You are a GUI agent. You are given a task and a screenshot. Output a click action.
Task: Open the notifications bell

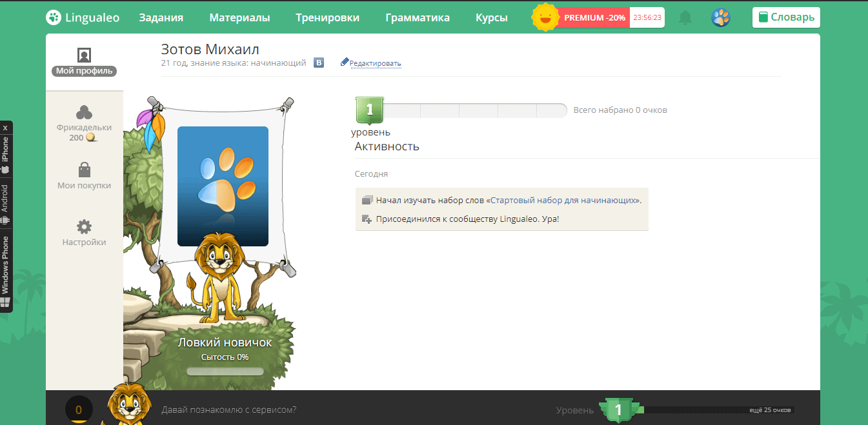pyautogui.click(x=685, y=18)
